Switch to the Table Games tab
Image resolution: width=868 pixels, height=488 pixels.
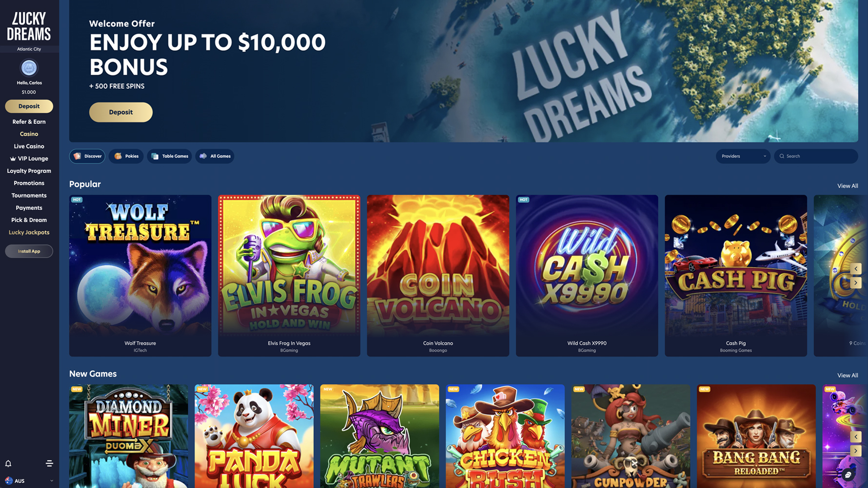tap(169, 156)
